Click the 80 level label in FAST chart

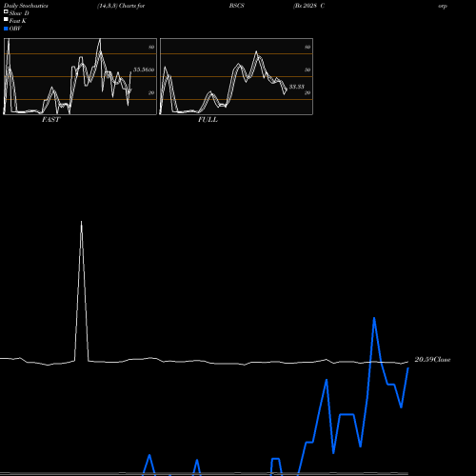151,47
